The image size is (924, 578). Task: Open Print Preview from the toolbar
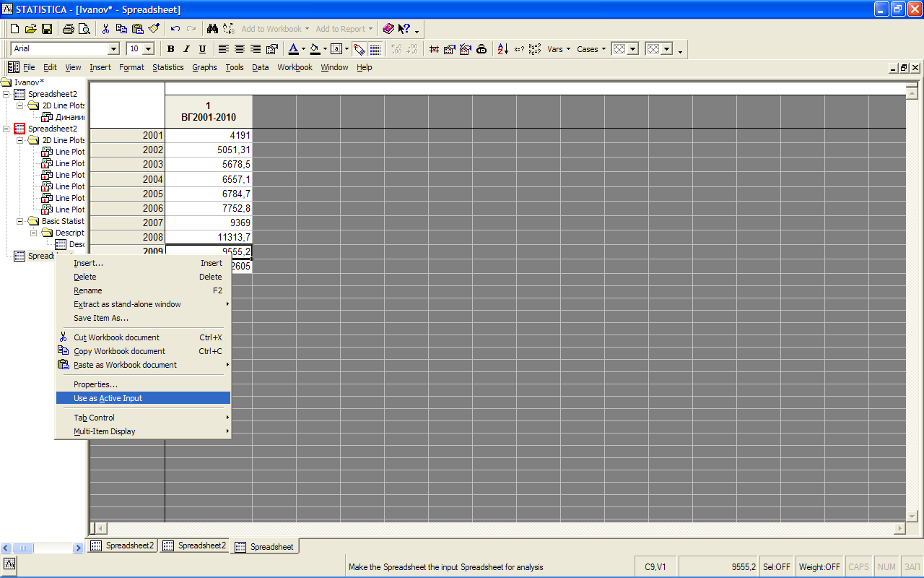coord(84,29)
